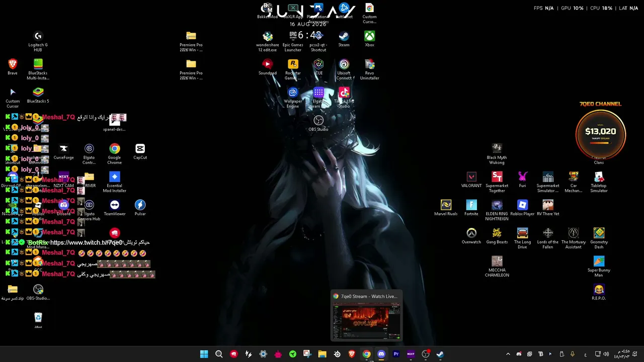Click the TeamViewer desktop shortcut
Image resolution: width=644 pixels, height=362 pixels.
point(114,208)
